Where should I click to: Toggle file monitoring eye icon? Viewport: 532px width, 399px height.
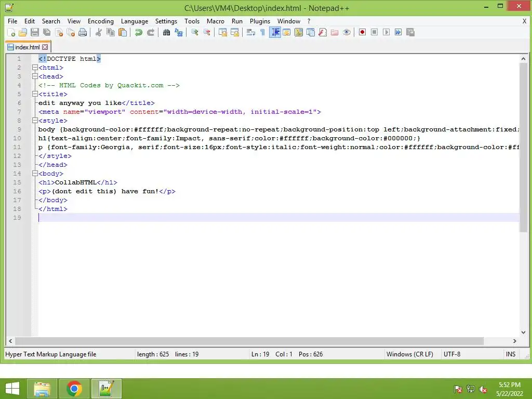347,32
